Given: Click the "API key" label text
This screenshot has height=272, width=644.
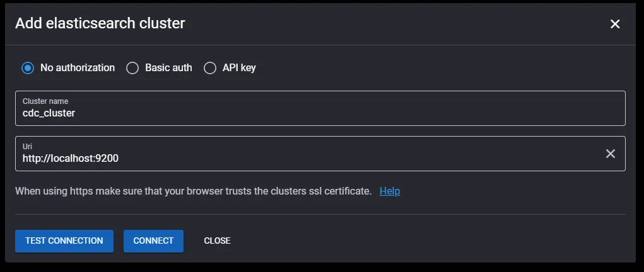Looking at the screenshot, I should [x=239, y=68].
